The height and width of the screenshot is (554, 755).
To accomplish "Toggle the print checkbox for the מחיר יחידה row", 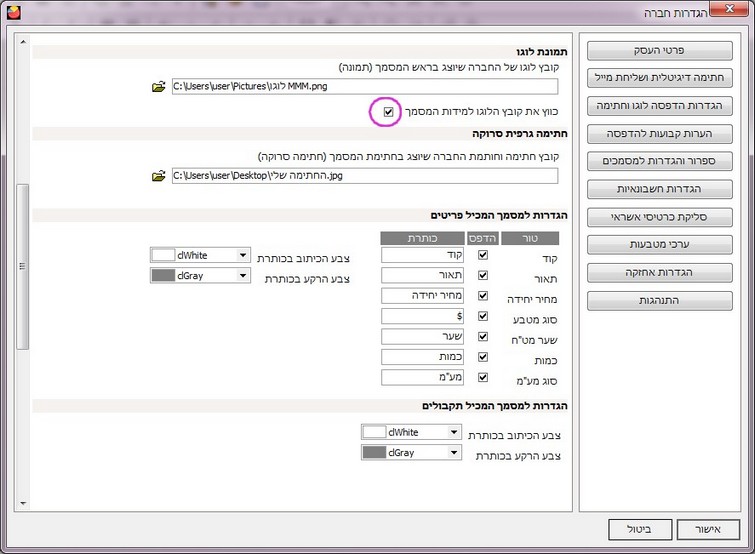I will click(484, 296).
